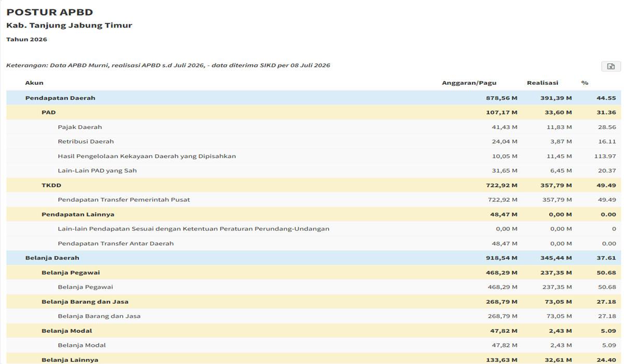The image size is (624, 364).
Task: Select the Belanja Daerah section row
Action: [x=314, y=258]
